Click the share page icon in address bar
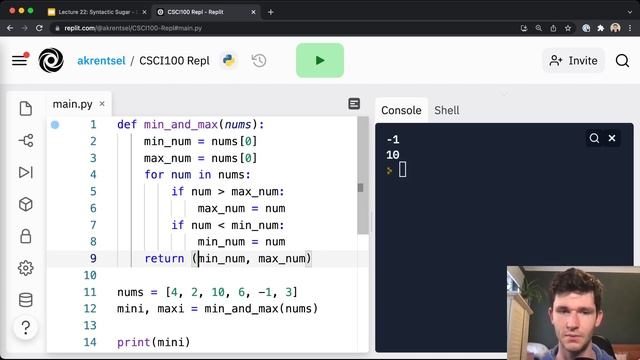This screenshot has height=360, width=640. point(553,28)
